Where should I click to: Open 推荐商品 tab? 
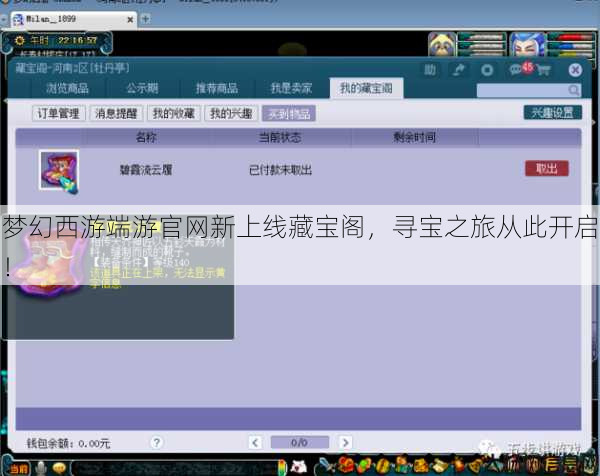click(x=217, y=88)
